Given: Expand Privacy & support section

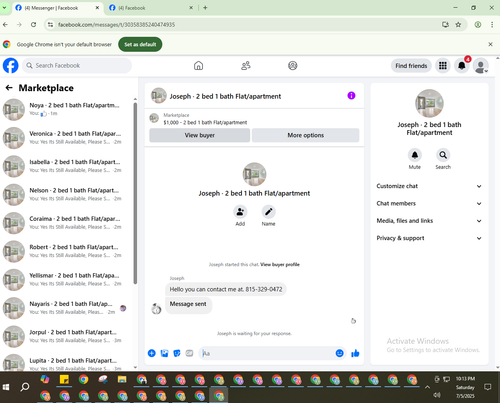Looking at the screenshot, I should (x=429, y=238).
